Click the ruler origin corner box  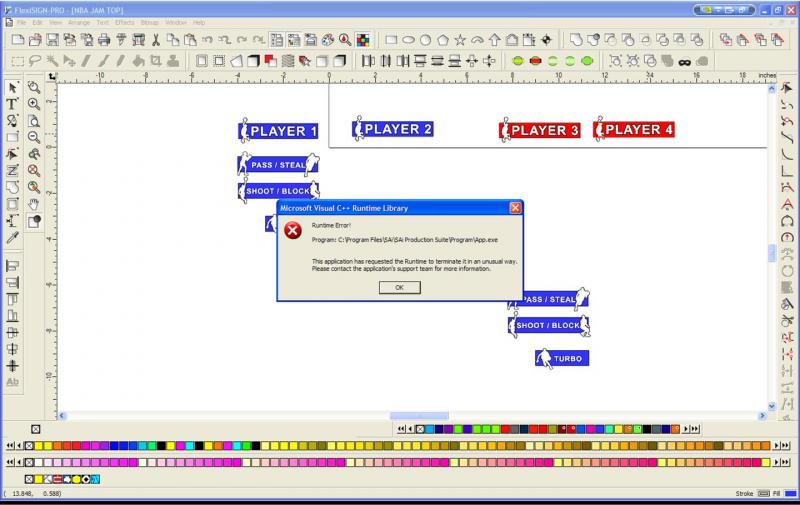(52, 77)
